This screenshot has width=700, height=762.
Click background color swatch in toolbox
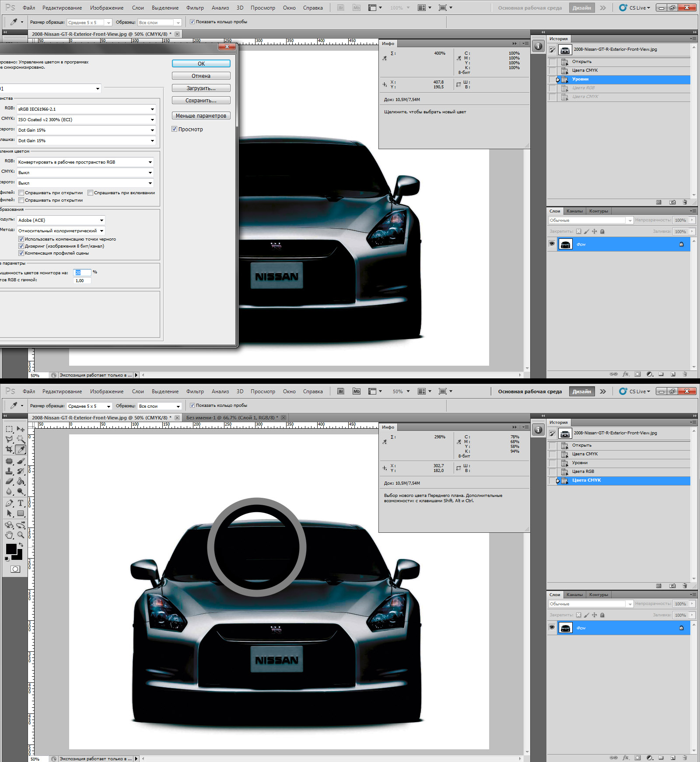tap(19, 556)
